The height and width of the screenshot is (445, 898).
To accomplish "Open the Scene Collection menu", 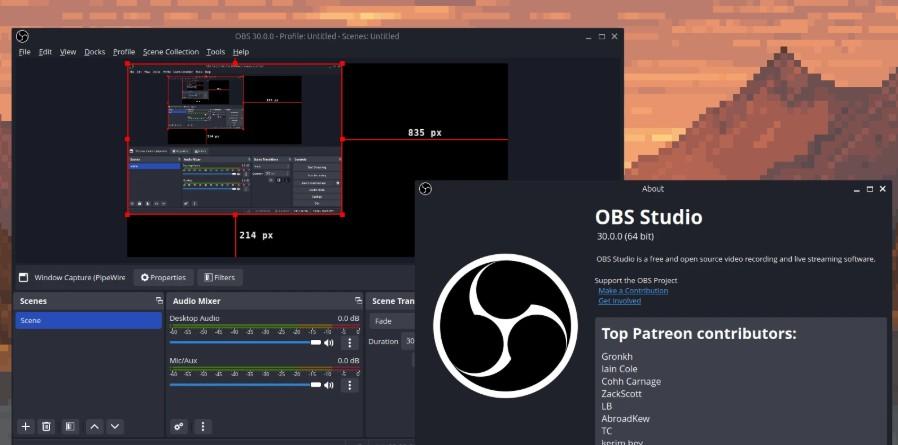I will coord(170,52).
